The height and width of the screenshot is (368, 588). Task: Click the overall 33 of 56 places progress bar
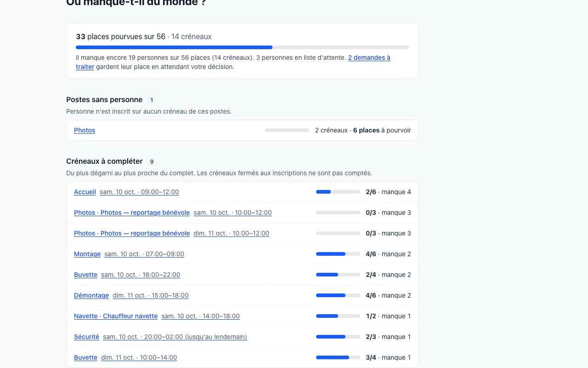(243, 47)
